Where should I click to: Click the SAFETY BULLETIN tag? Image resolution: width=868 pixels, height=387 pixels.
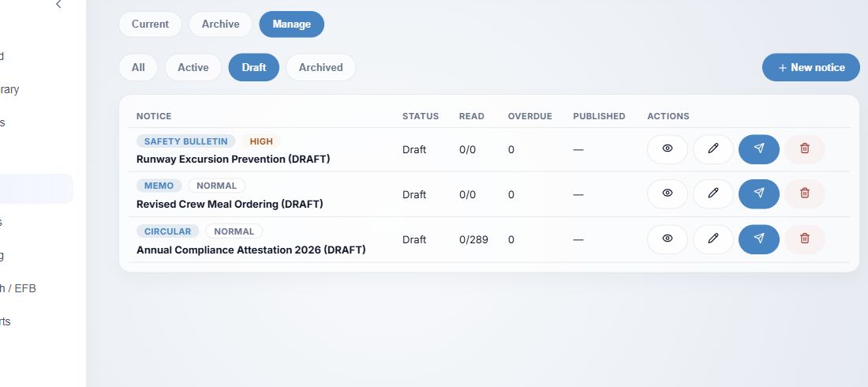186,141
